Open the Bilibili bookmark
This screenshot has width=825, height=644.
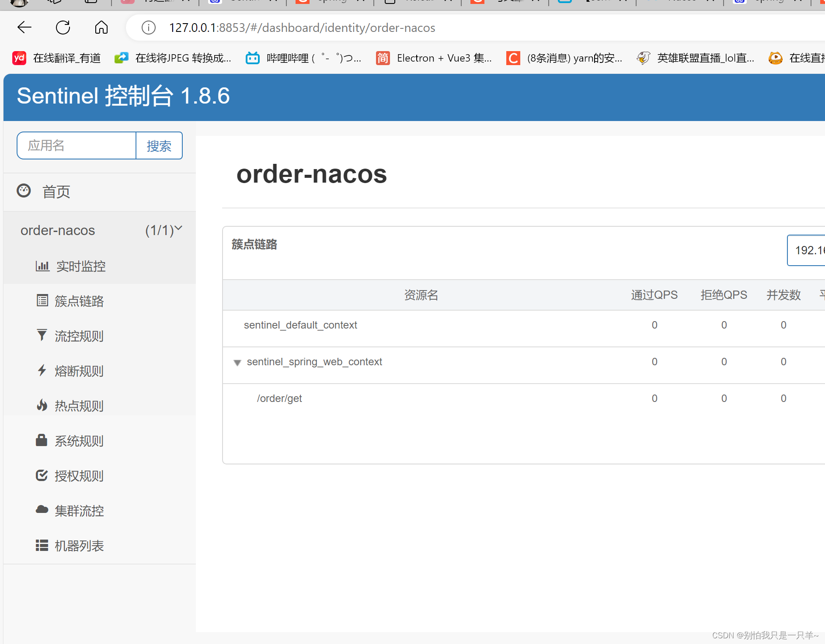click(303, 58)
